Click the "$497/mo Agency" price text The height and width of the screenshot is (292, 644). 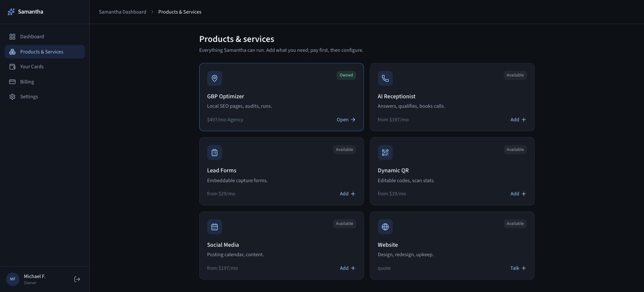coord(225,120)
